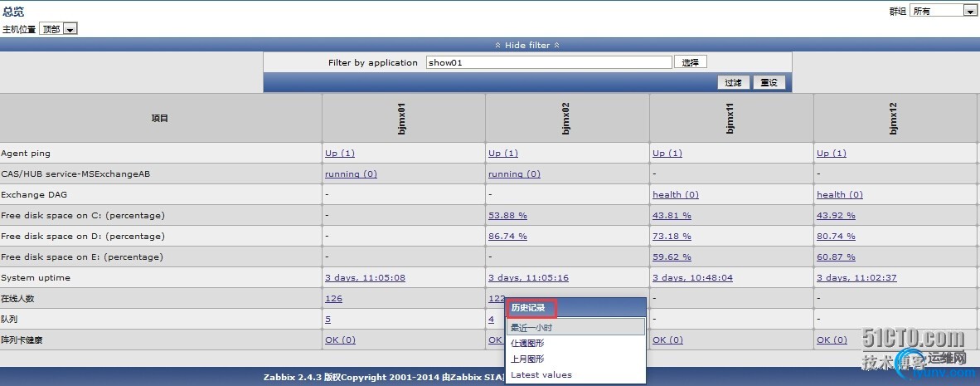Click the bjmx11 column header

(x=730, y=118)
